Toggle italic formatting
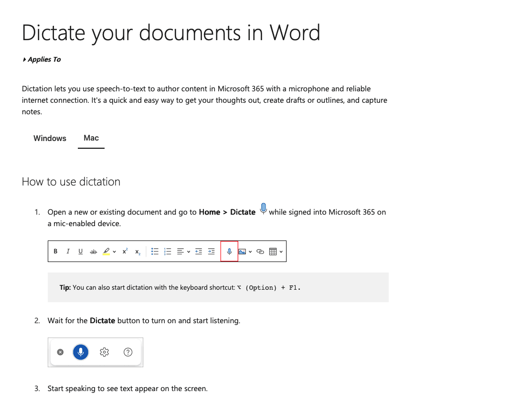Screen dimensions: 532x404 tap(68, 251)
